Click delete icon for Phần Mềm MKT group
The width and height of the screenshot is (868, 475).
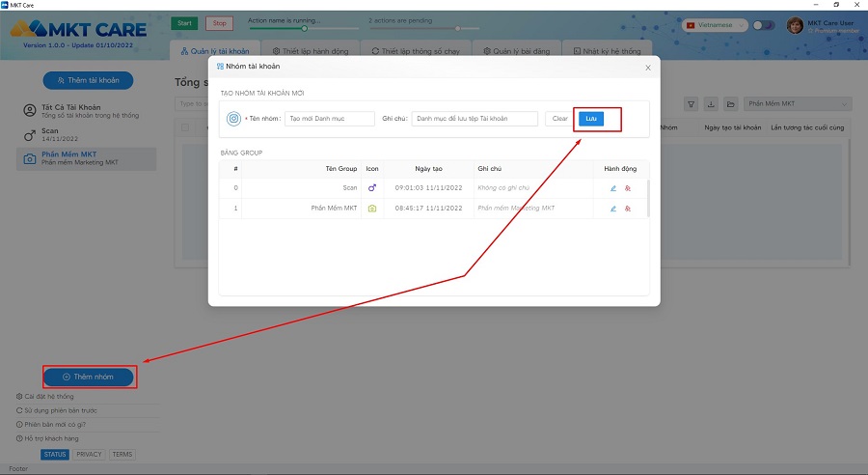coord(628,208)
